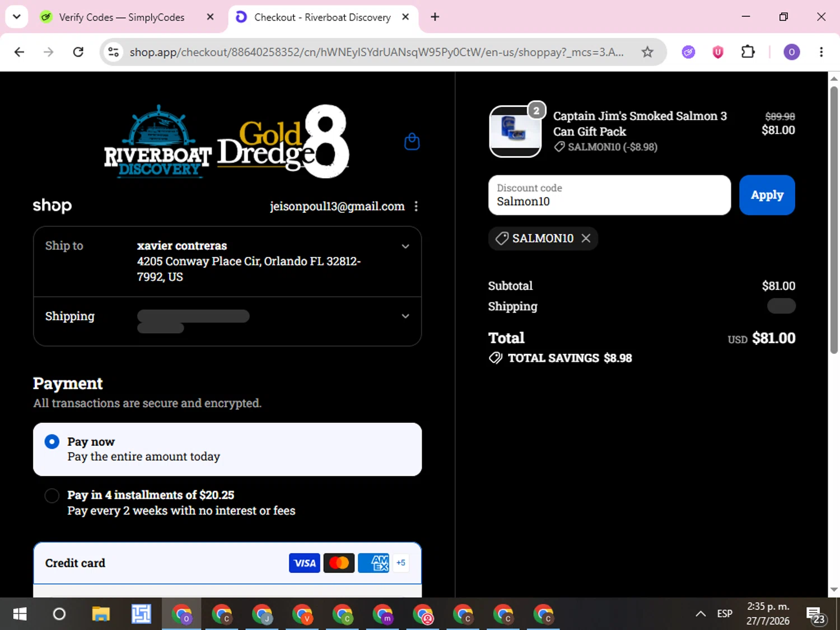Reload the checkout page
Viewport: 840px width, 630px height.
tap(78, 52)
